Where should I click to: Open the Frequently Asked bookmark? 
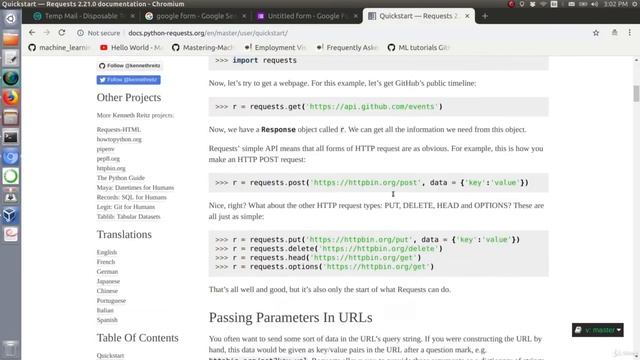click(347, 47)
